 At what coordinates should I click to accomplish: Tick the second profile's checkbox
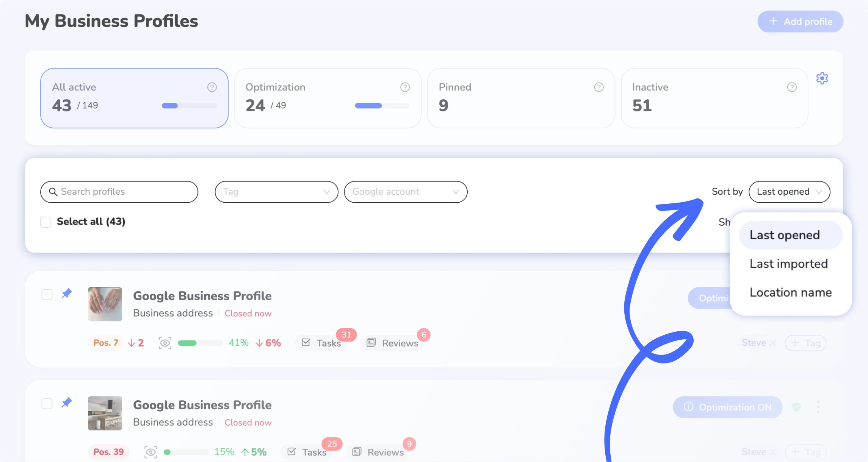(47, 404)
